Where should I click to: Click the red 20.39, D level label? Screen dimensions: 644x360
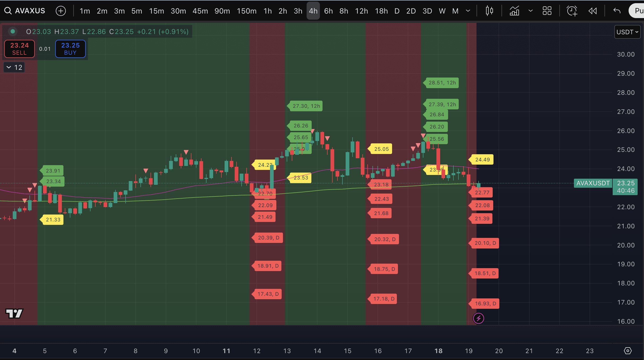coord(267,238)
